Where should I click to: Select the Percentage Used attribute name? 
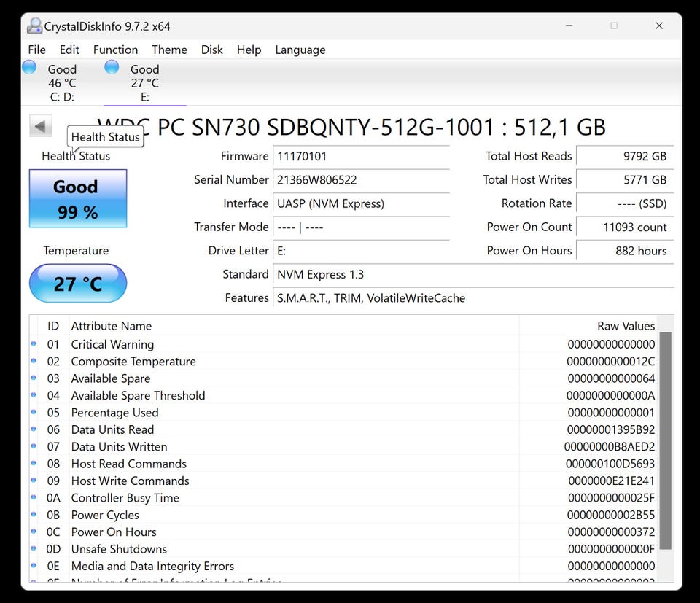coord(114,413)
